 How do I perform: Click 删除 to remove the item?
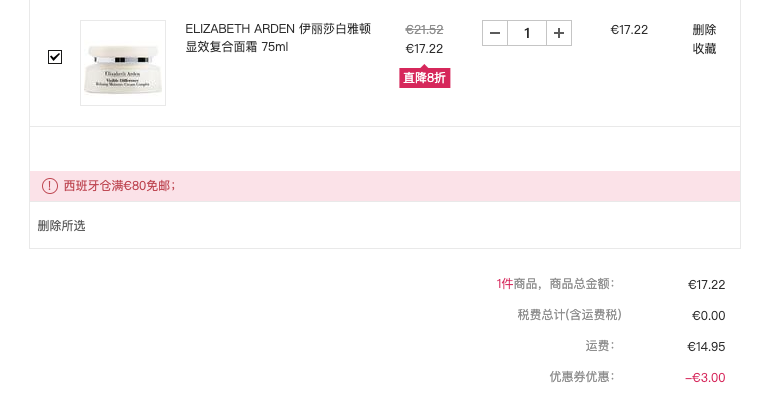click(x=704, y=30)
